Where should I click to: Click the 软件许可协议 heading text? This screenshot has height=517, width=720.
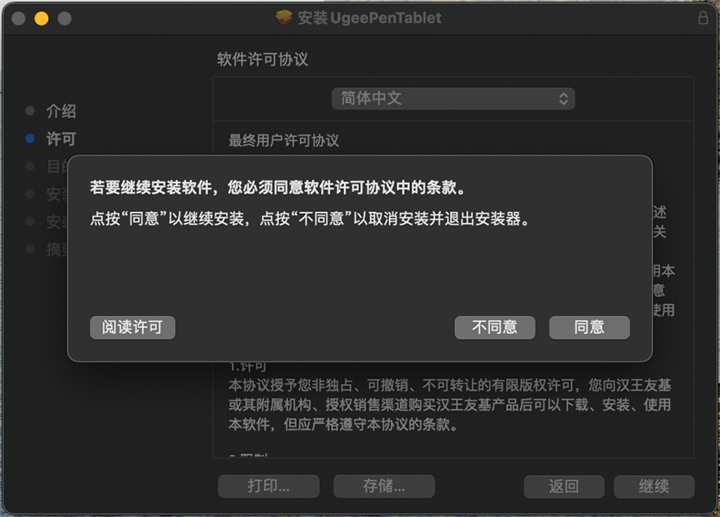pos(262,59)
